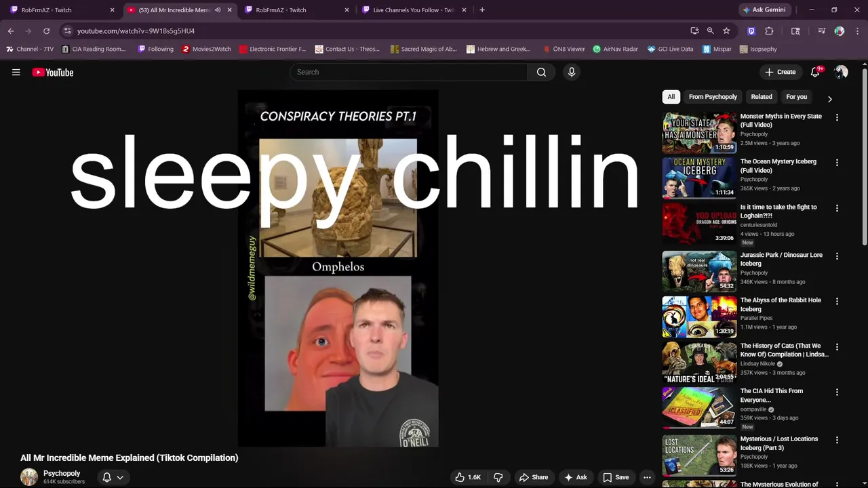Open Chrome three-dot menu
868x488 pixels.
(x=857, y=30)
